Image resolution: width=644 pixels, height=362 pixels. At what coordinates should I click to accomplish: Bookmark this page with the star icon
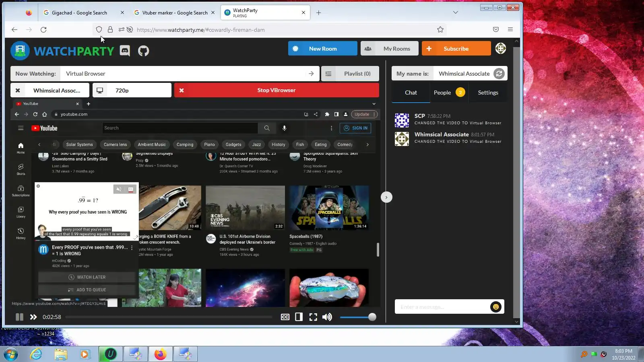440,29
